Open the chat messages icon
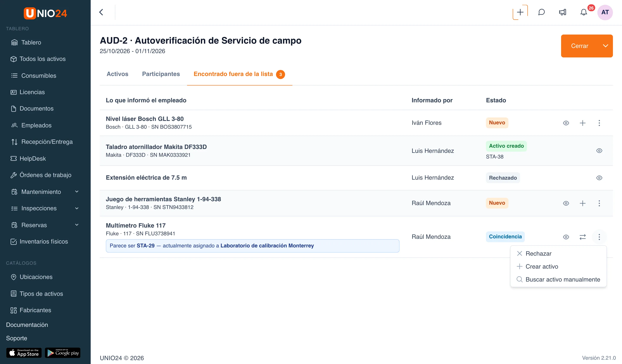 (541, 12)
